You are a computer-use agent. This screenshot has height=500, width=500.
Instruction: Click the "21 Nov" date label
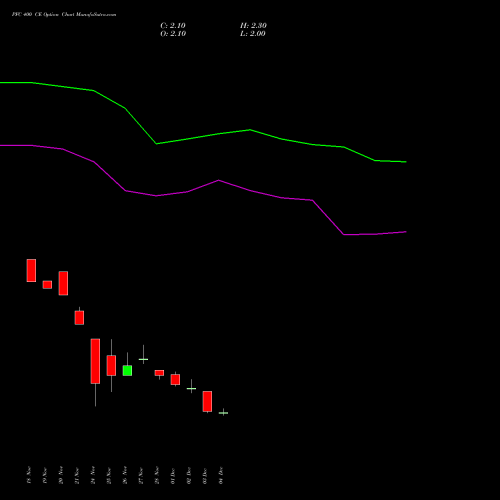coord(77,475)
